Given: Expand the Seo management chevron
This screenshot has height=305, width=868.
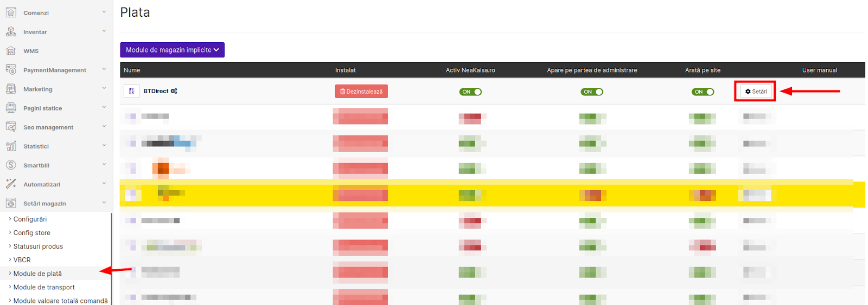Looking at the screenshot, I should click(x=104, y=126).
